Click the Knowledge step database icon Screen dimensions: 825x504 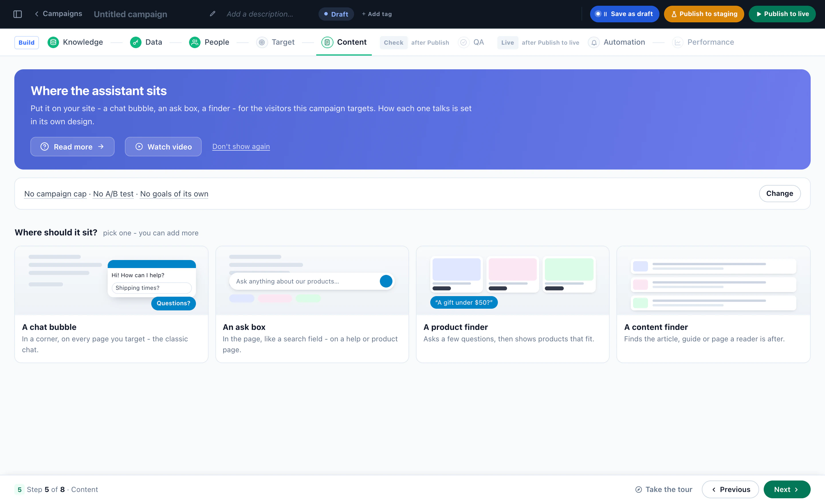tap(53, 42)
